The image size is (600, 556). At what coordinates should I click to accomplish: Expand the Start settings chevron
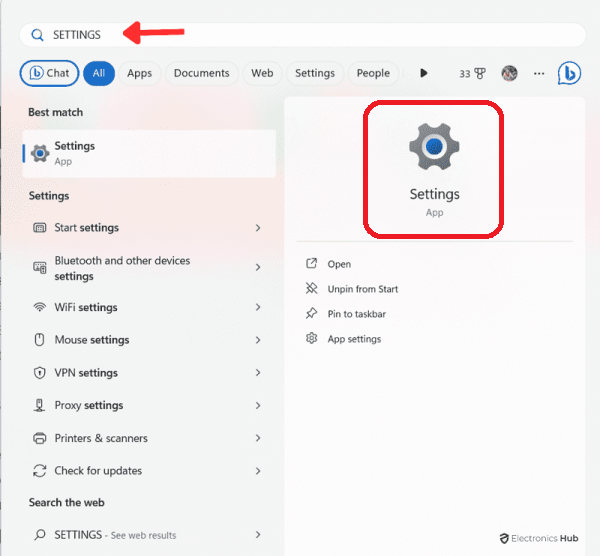click(x=258, y=228)
